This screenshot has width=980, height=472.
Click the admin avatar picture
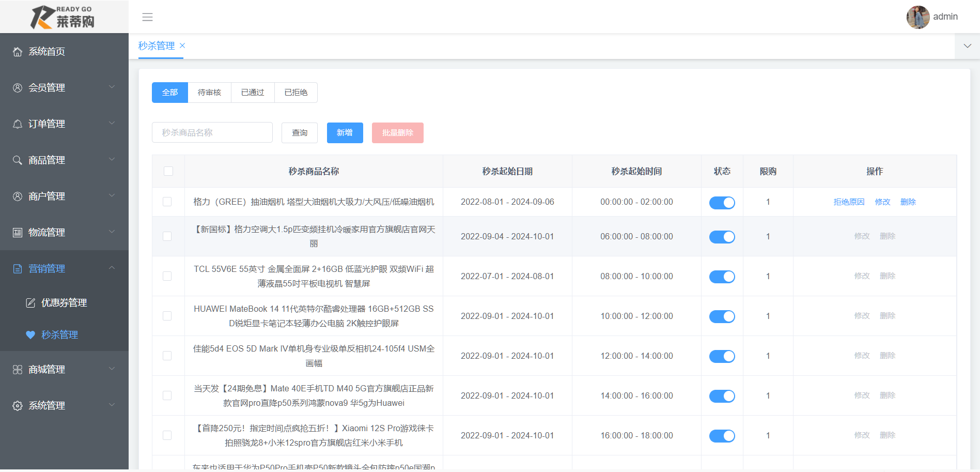click(918, 17)
